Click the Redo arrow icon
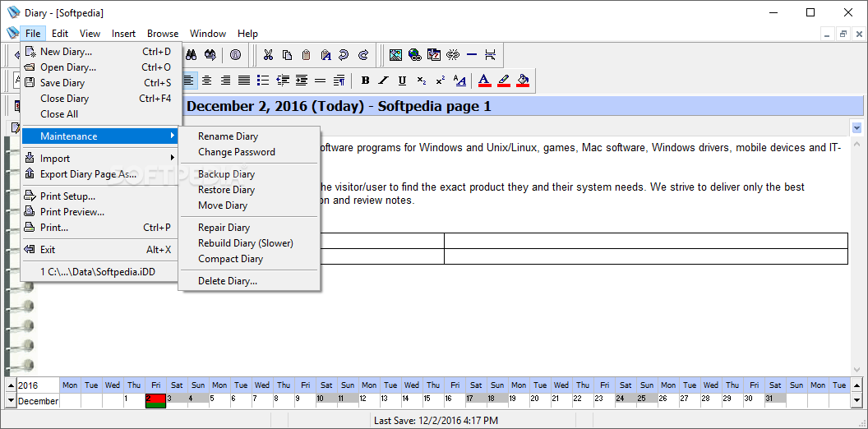This screenshot has height=429, width=868. (363, 55)
